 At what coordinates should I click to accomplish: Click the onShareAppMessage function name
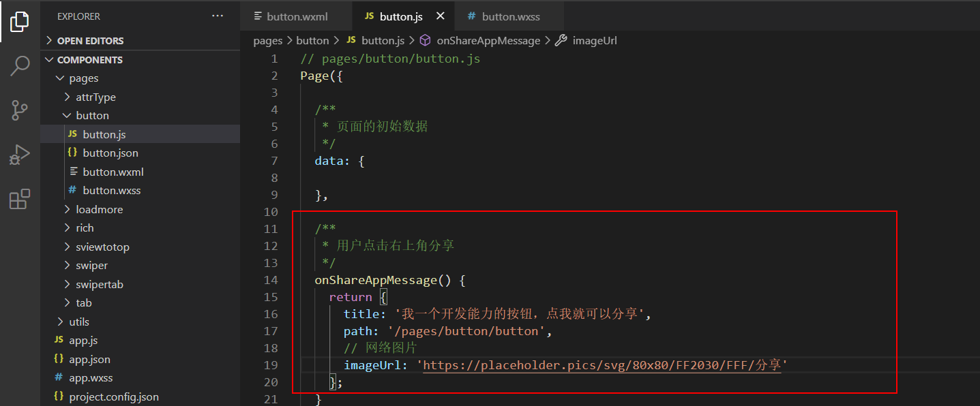pos(375,280)
